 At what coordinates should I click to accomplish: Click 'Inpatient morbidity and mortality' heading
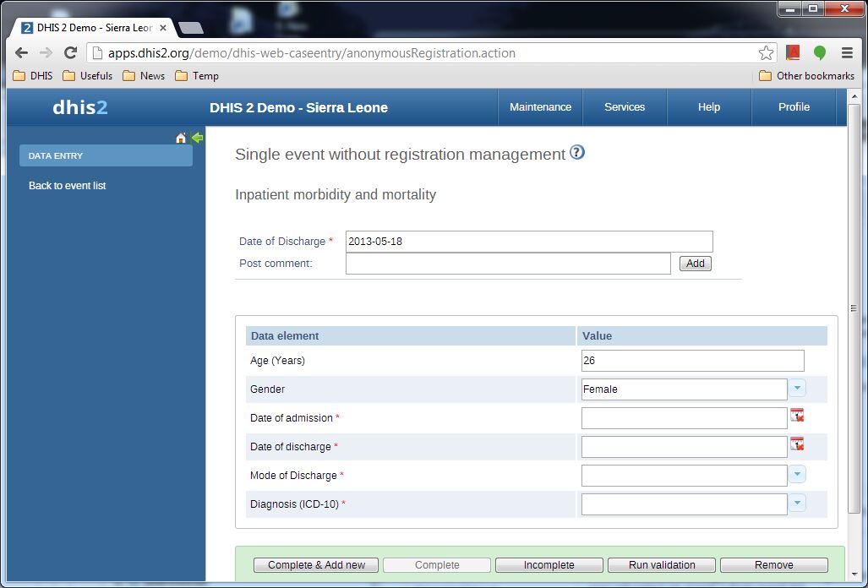(336, 194)
